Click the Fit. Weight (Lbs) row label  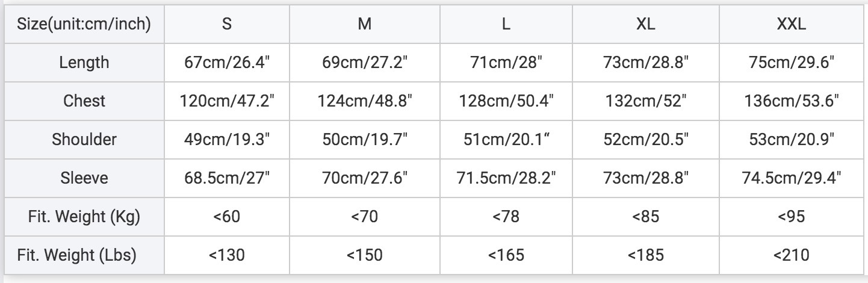pyautogui.click(x=84, y=255)
